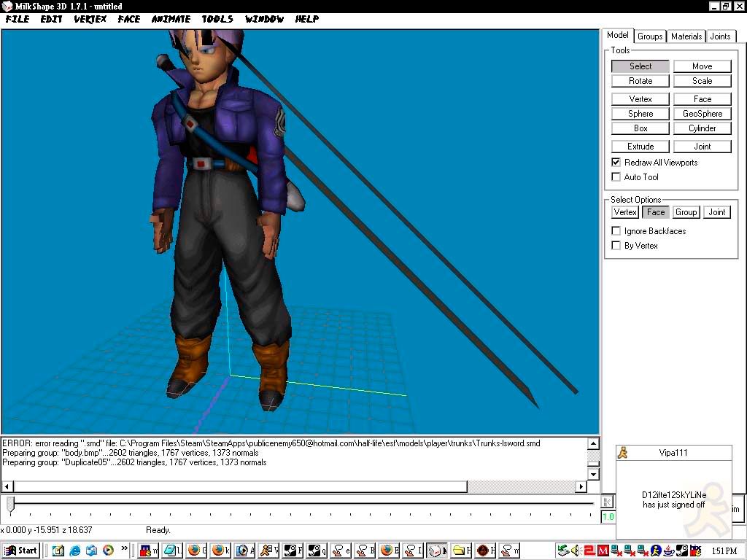Choose the Extrude tool
This screenshot has width=747, height=560.
click(x=640, y=147)
